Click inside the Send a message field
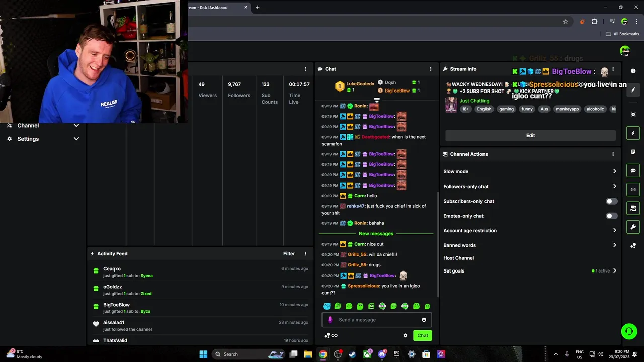 pos(376,320)
